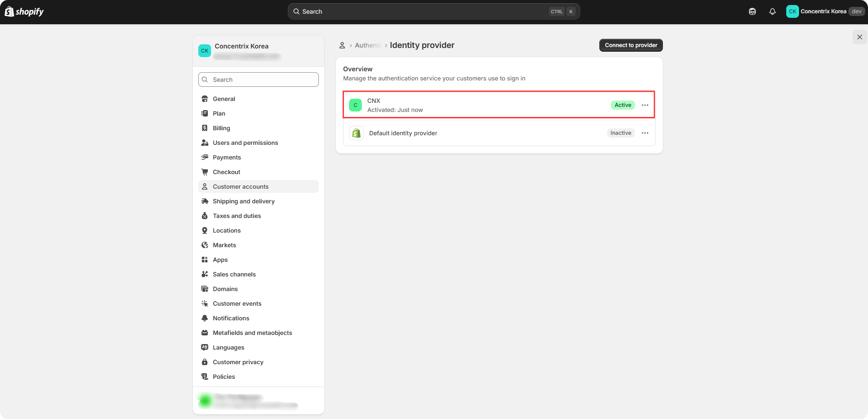Viewport: 868px width, 419px height.
Task: Open Apps settings label
Action: (x=220, y=260)
